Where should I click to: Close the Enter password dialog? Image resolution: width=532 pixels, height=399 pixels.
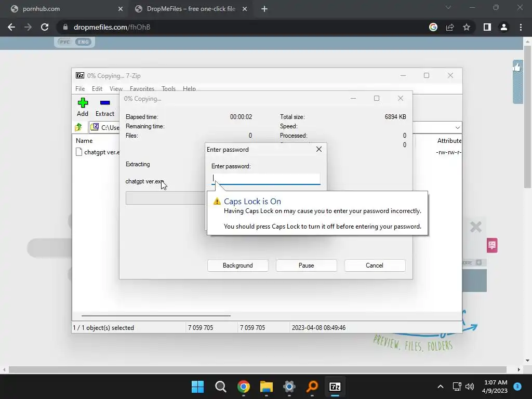[318, 149]
